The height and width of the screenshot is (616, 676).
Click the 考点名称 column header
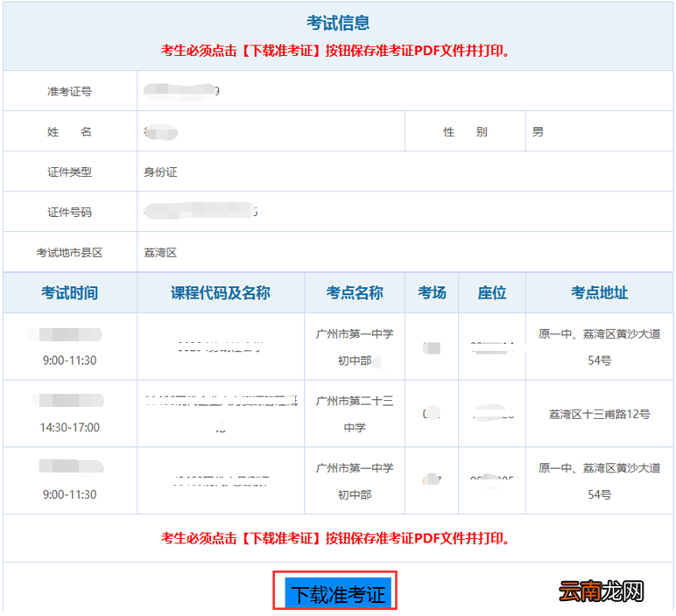click(x=355, y=293)
